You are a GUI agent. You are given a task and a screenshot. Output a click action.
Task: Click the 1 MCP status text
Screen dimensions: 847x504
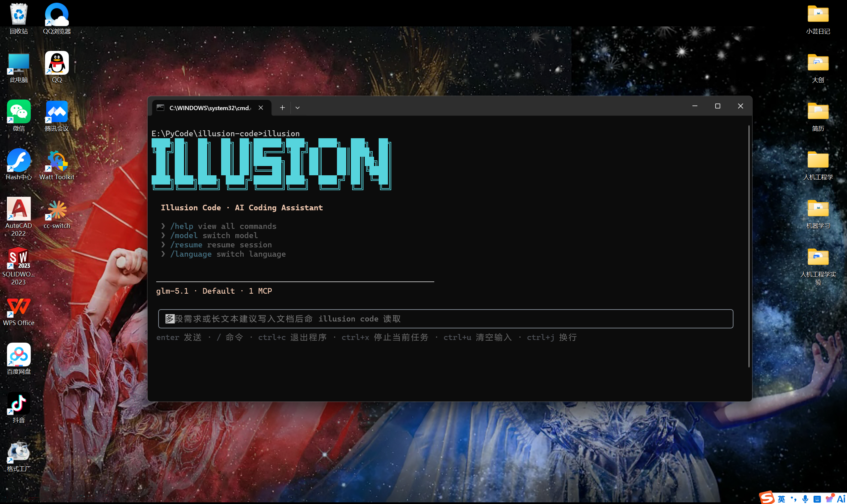260,291
